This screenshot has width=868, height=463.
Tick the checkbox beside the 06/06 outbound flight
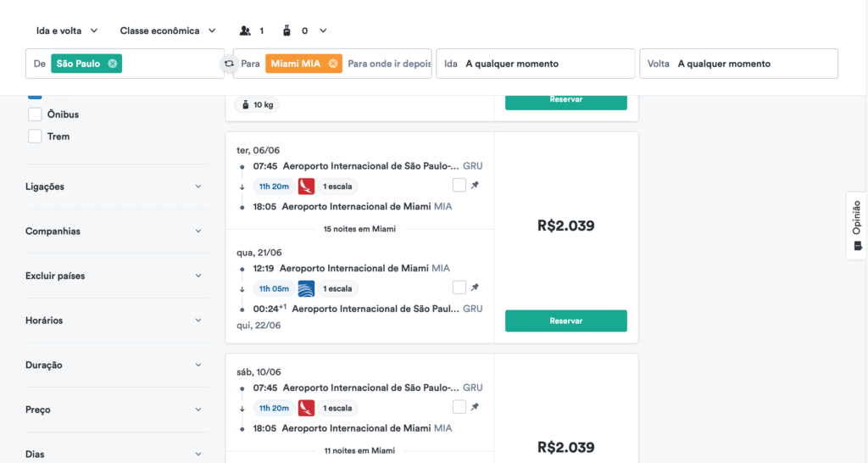point(459,185)
